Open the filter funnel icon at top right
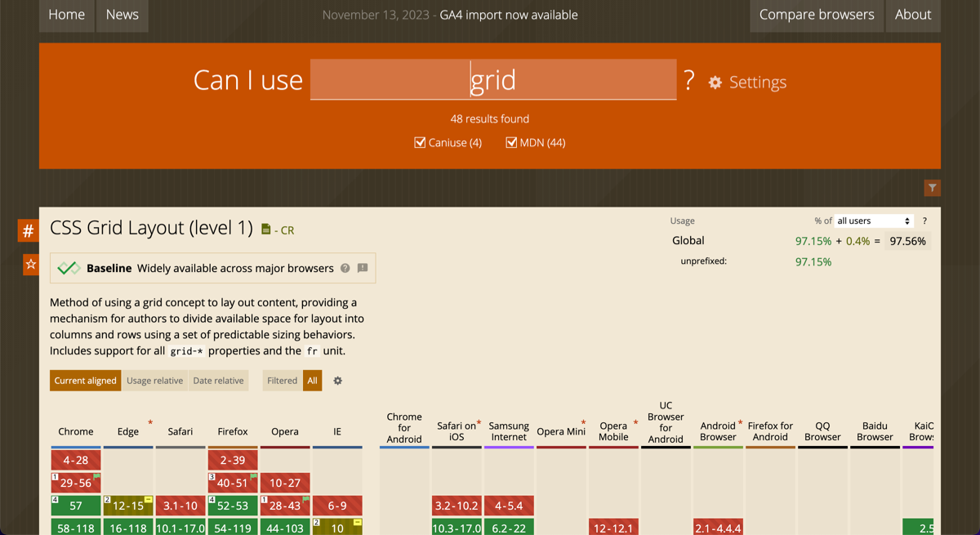Image resolution: width=980 pixels, height=535 pixels. point(932,187)
